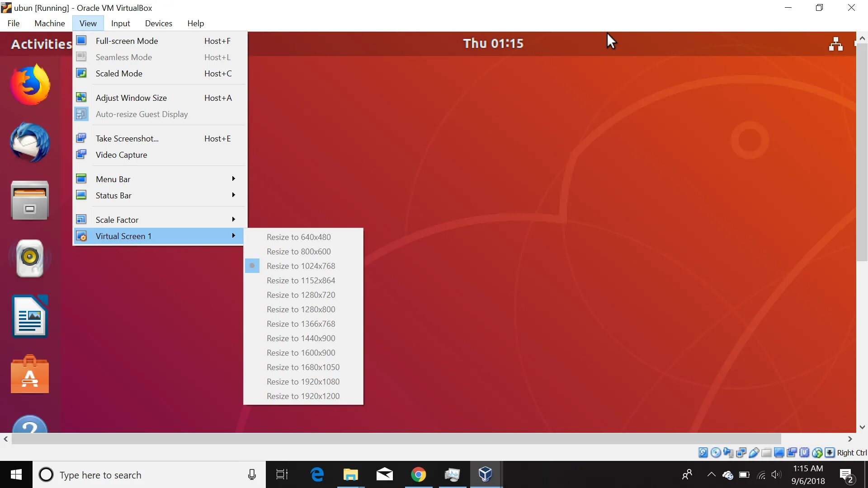Toggle Auto-resize Guest Display option
Screen dimensions: 868x488
160,114
